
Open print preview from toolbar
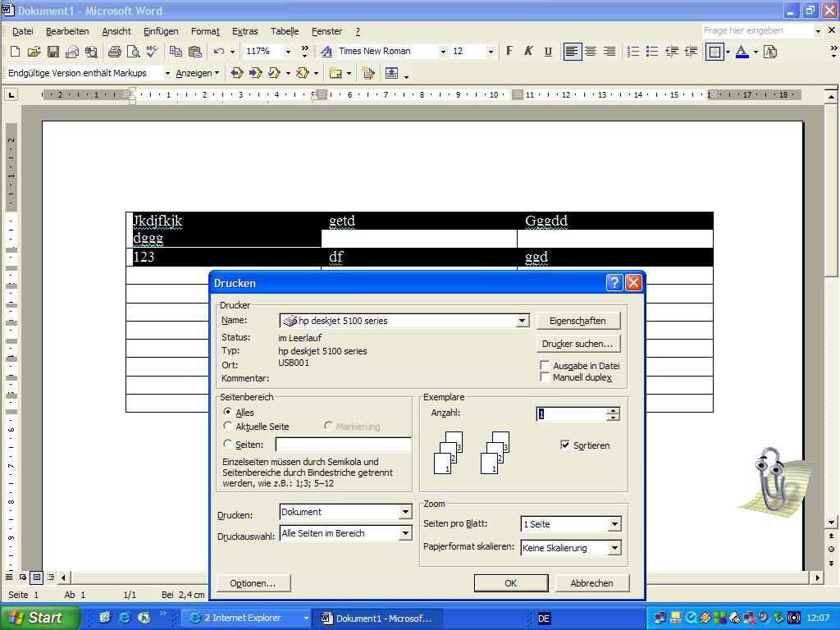133,52
